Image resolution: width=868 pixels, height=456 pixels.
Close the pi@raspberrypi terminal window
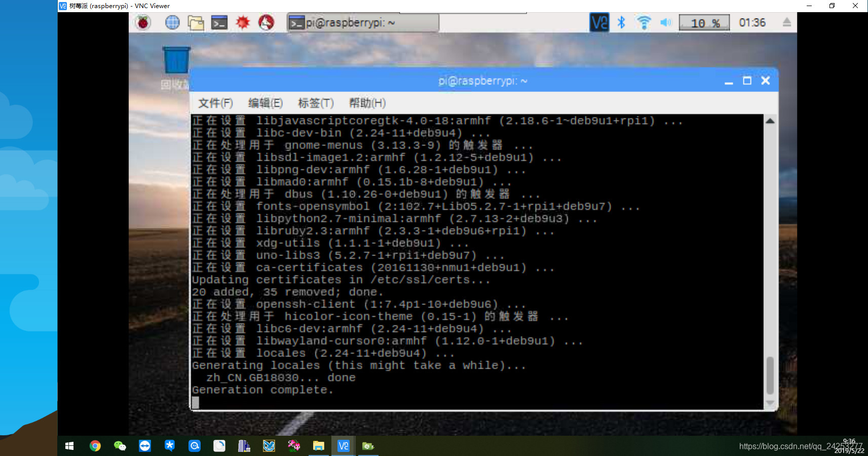766,81
